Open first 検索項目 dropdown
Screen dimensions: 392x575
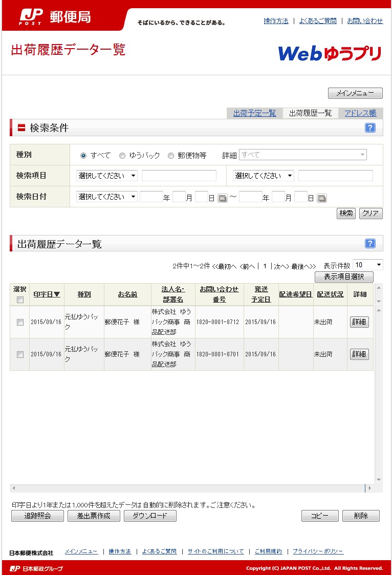pos(107,176)
